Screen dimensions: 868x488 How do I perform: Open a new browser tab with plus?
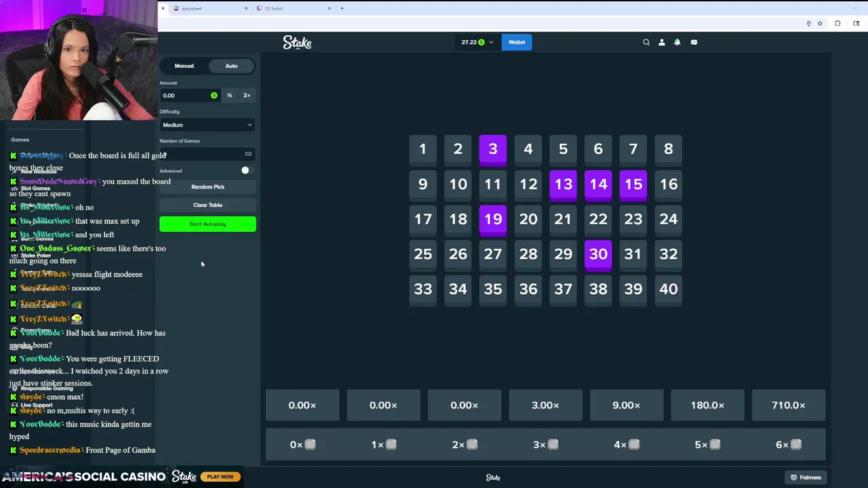click(x=342, y=8)
